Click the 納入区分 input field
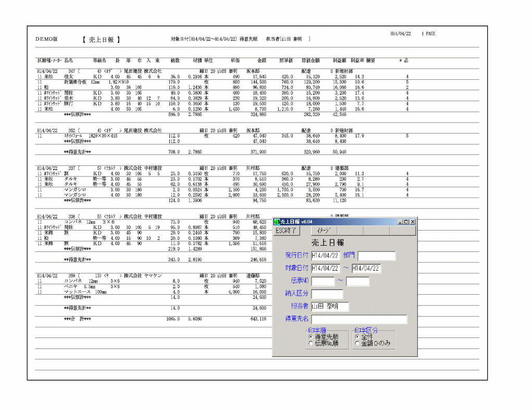Image resolution: width=532 pixels, height=410 pixels. coord(327,294)
